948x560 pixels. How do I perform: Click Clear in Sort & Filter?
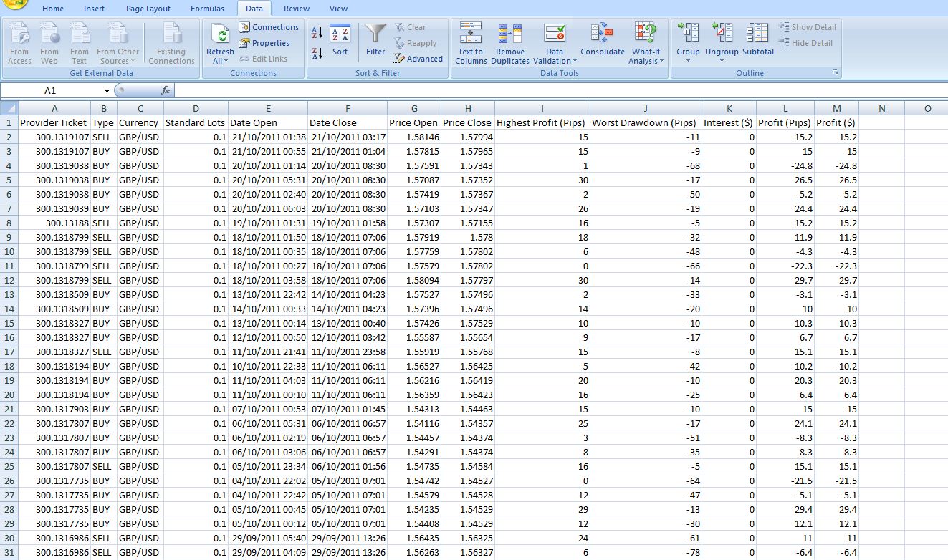coord(410,27)
